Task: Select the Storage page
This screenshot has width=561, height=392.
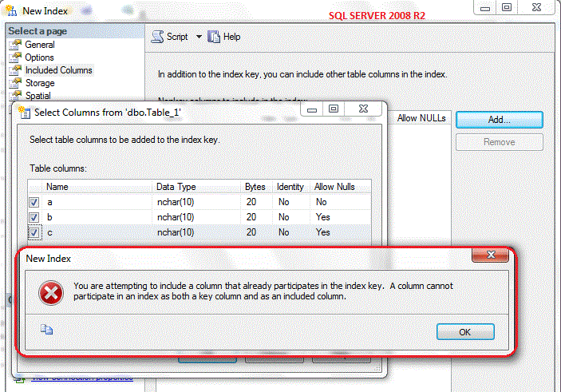Action: pyautogui.click(x=40, y=83)
